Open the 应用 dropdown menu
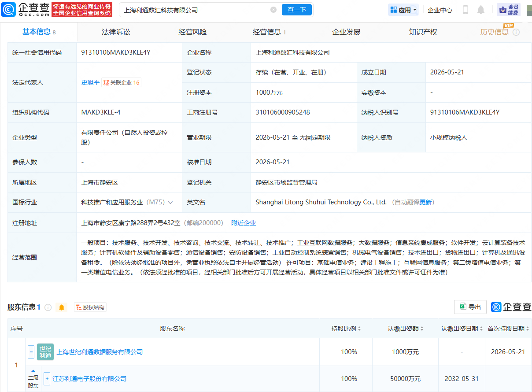The image size is (532, 392). tap(403, 10)
